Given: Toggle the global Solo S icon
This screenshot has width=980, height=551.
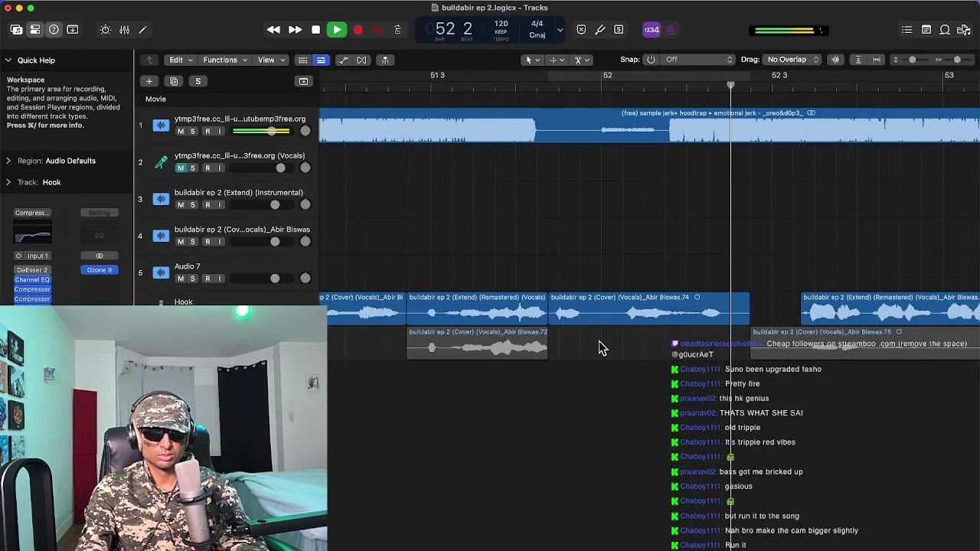Looking at the screenshot, I should tap(619, 30).
